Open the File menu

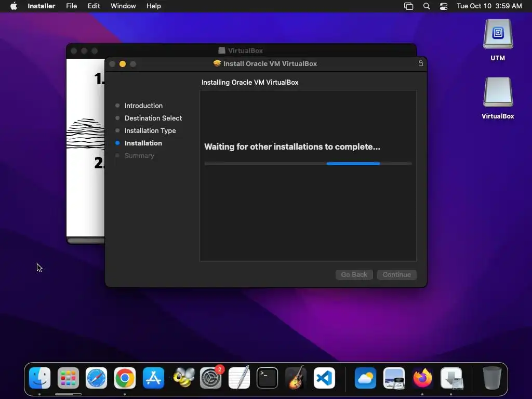coord(71,6)
